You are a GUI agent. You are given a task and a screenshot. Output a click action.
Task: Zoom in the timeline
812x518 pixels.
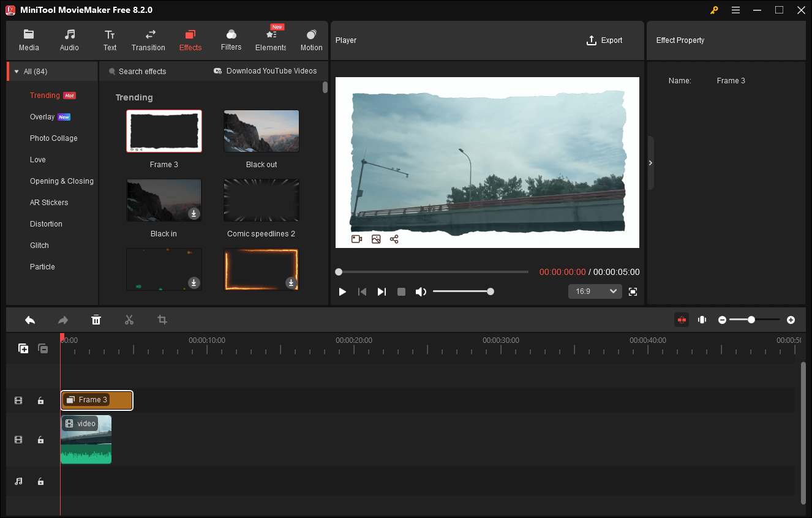(x=791, y=320)
